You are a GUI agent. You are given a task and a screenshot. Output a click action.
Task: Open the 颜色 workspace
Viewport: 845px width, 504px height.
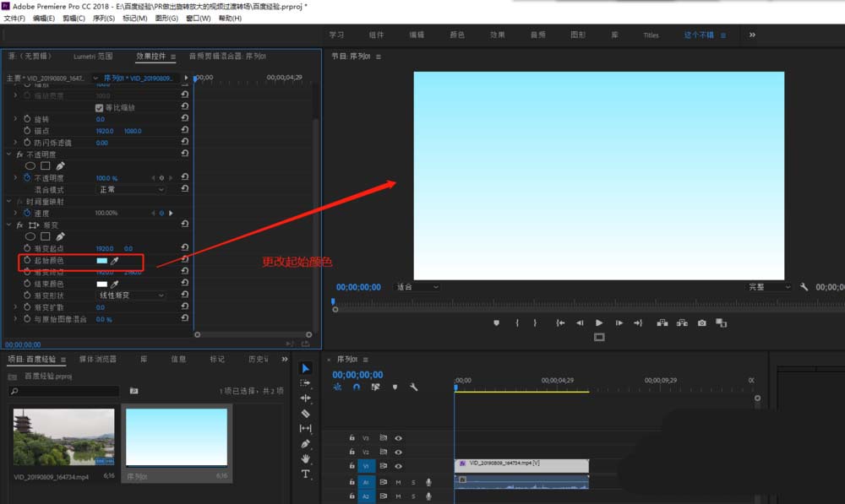(x=457, y=35)
